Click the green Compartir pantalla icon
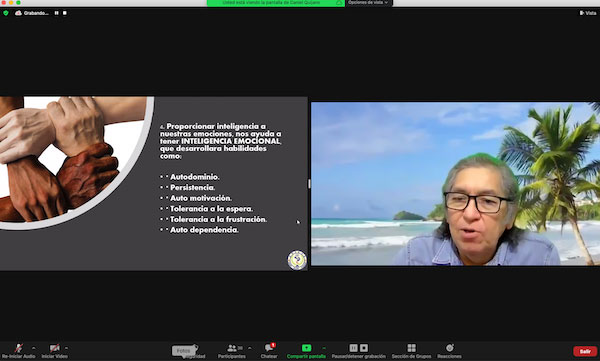600x361 pixels. point(307,348)
